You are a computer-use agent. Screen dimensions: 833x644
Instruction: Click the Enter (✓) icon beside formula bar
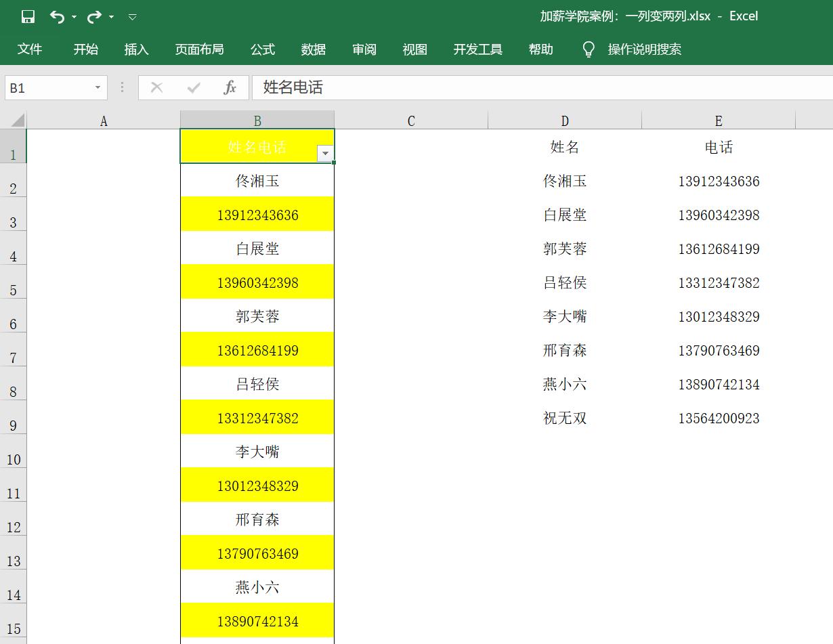194,87
